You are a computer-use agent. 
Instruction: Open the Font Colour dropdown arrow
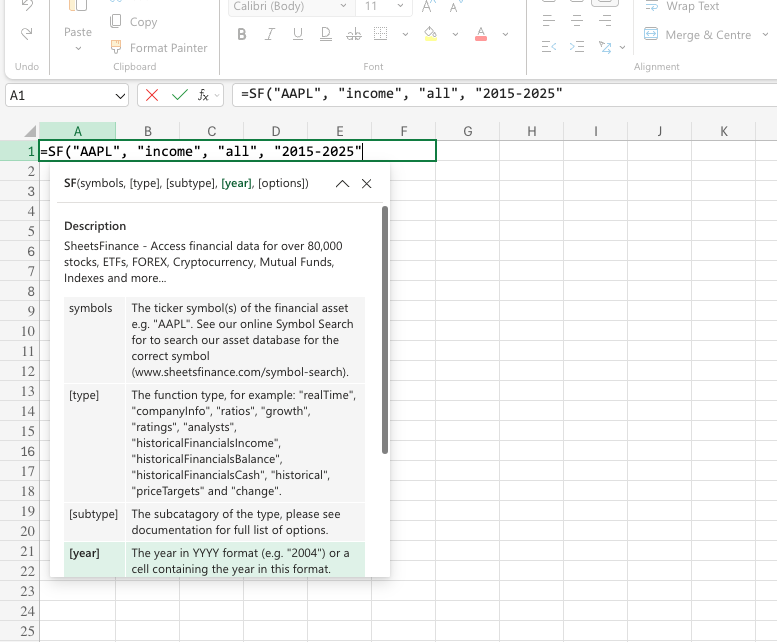[505, 35]
